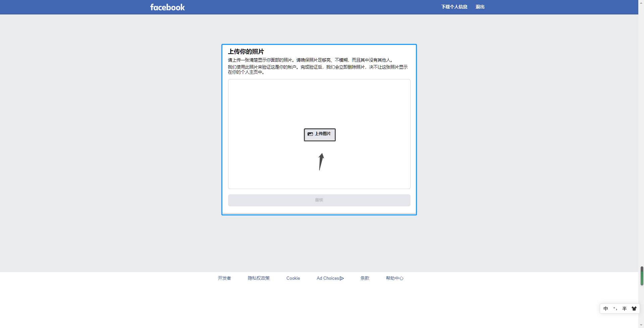Open the 条款 footer link
Screen dimensions: 644x328
365,278
